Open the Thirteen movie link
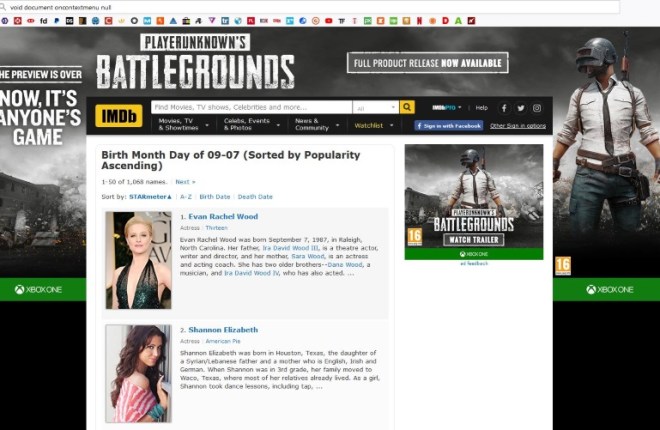The image size is (660, 430). click(x=216, y=228)
